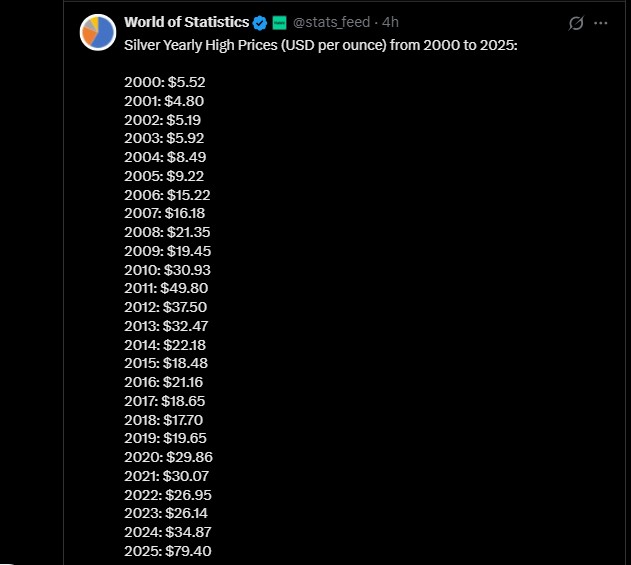Click the 2019: $19.65 line
Viewport: 631px width, 565px height.
(167, 438)
